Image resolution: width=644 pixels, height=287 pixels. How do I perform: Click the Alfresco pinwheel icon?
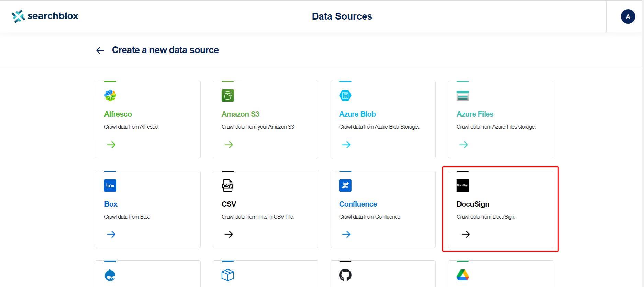(x=110, y=95)
